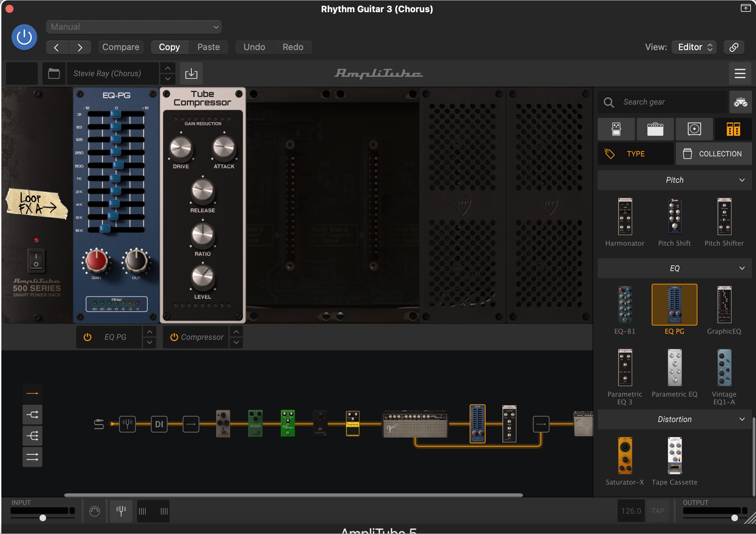The width and height of the screenshot is (756, 534).
Task: Click the 126.0 BPM tempo field
Action: pyautogui.click(x=631, y=511)
